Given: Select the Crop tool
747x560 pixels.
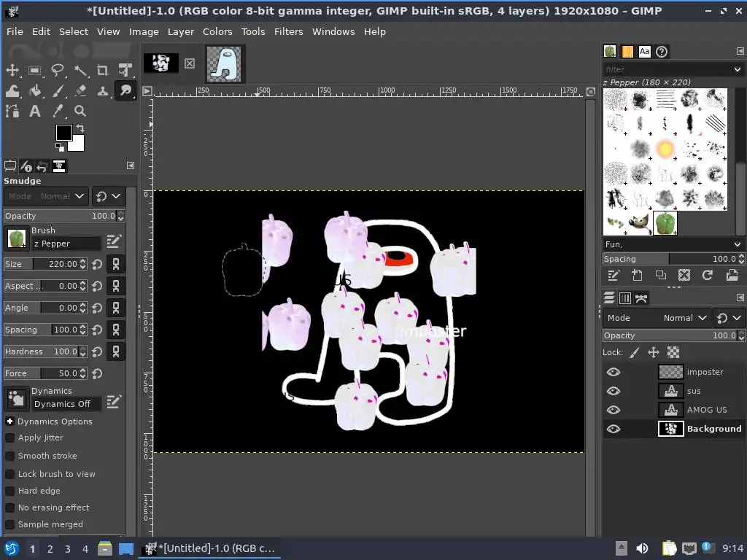Looking at the screenshot, I should [102, 71].
